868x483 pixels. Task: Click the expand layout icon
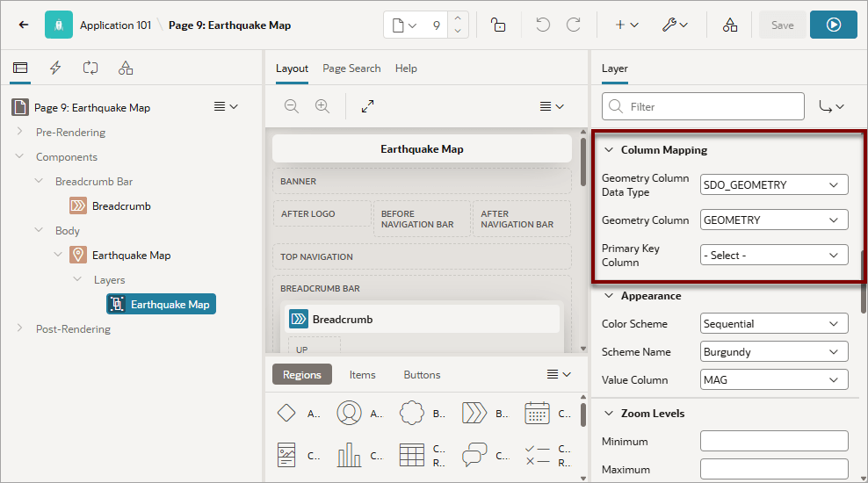tap(367, 106)
